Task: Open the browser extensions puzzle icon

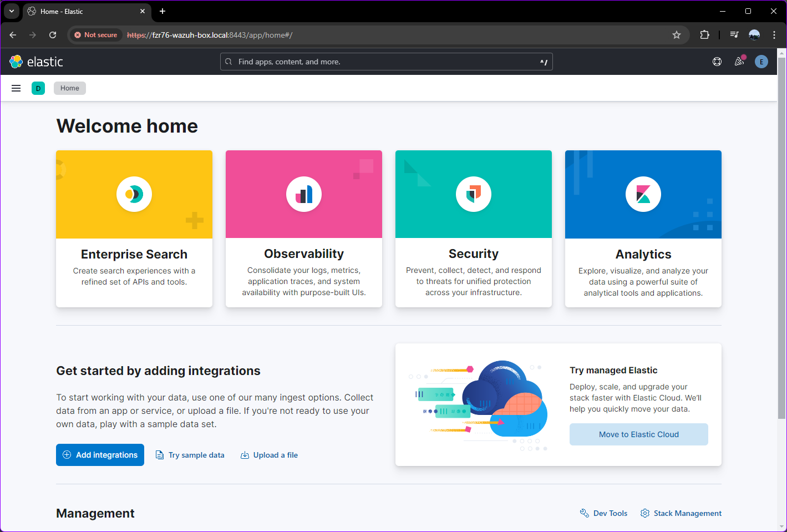Action: (704, 35)
